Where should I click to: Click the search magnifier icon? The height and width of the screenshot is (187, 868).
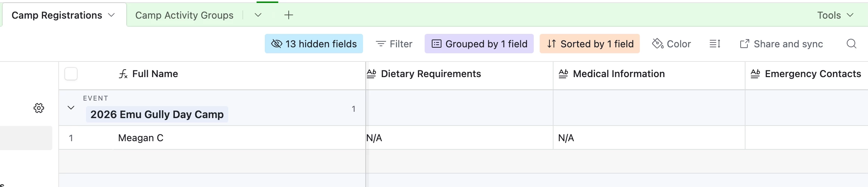click(851, 44)
